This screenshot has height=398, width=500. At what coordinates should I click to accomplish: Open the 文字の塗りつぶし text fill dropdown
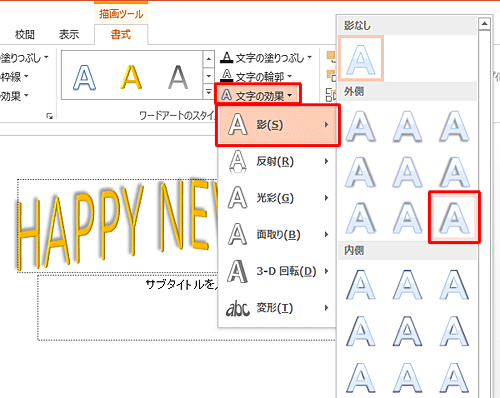point(266,58)
